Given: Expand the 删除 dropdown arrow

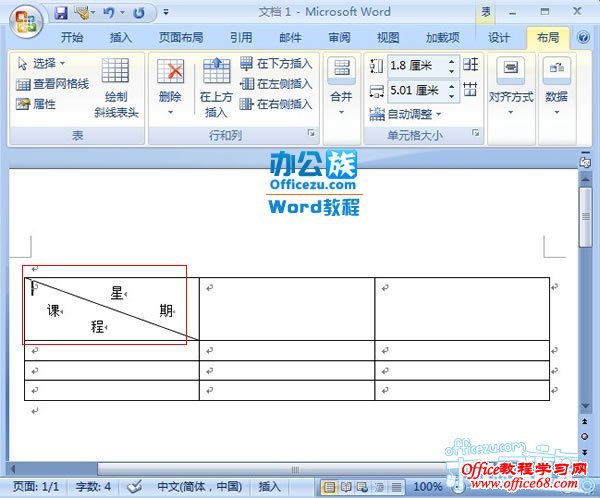Looking at the screenshot, I should pos(170,113).
